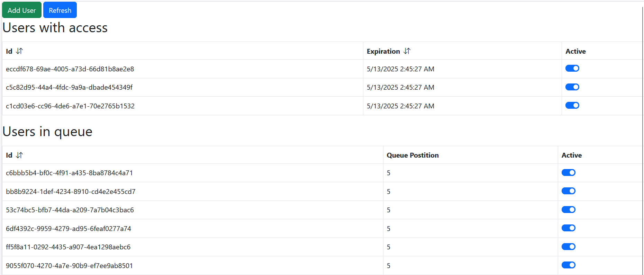Toggle Active switch for user ff5f8a11
This screenshot has width=644, height=275.
click(568, 247)
